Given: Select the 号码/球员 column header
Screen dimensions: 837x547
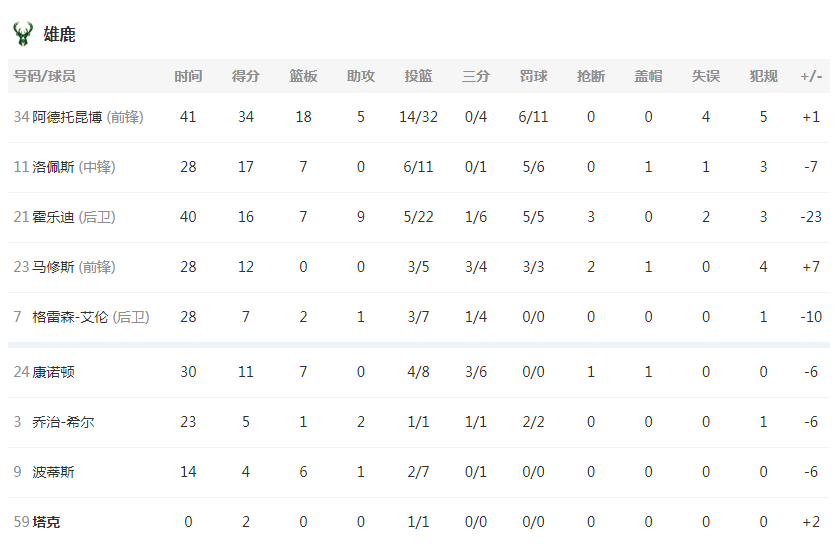Looking at the screenshot, I should 44,76.
